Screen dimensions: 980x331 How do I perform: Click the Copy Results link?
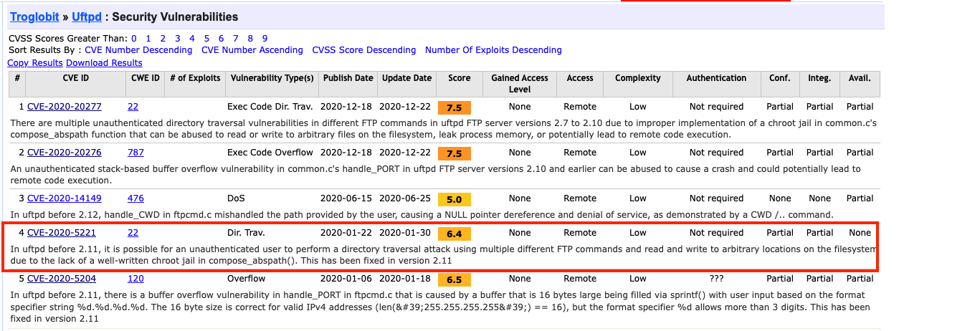(35, 63)
